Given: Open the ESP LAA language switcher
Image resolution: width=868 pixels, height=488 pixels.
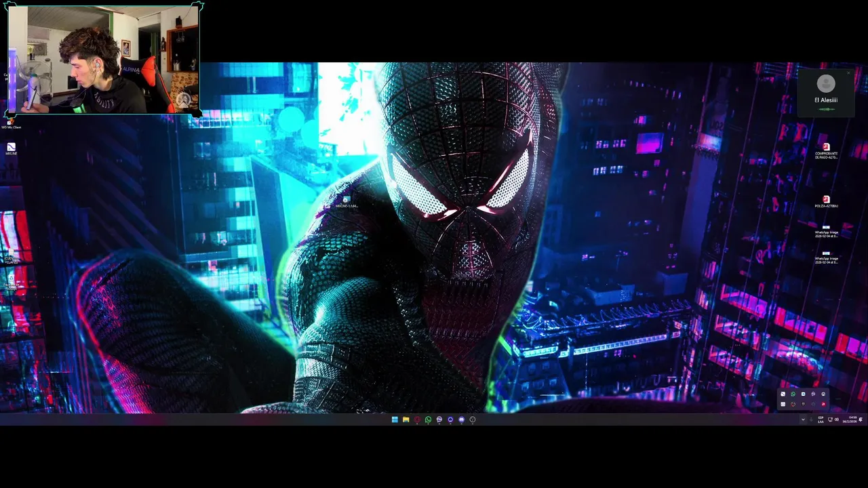Looking at the screenshot, I should click(x=821, y=420).
